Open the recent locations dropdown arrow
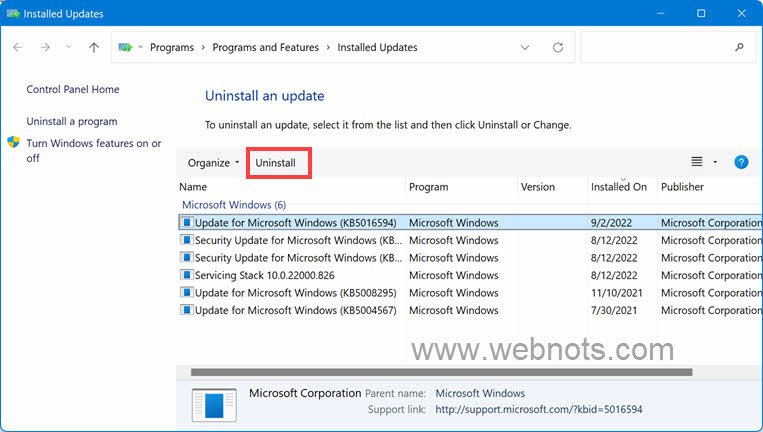 69,47
